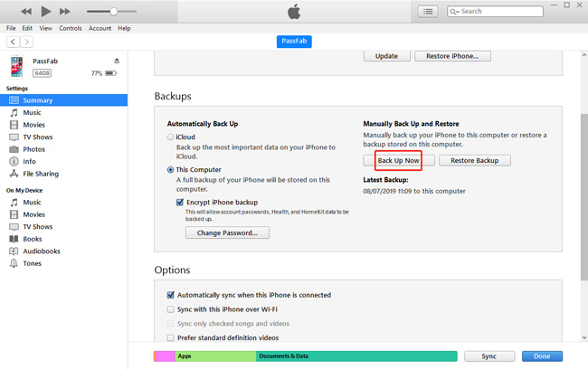Click the 64GB capacity label
The height and width of the screenshot is (370, 588).
coord(42,73)
